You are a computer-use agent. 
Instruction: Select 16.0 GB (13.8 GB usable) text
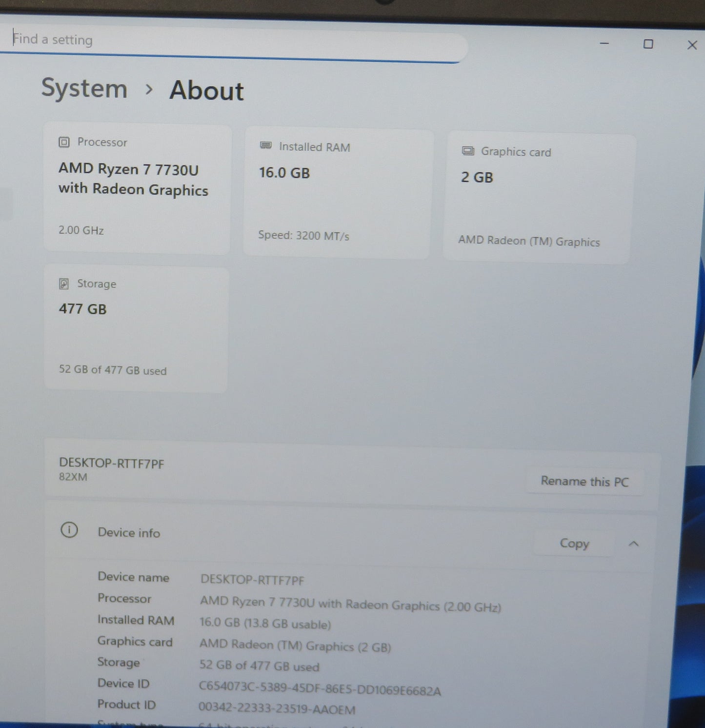265,623
